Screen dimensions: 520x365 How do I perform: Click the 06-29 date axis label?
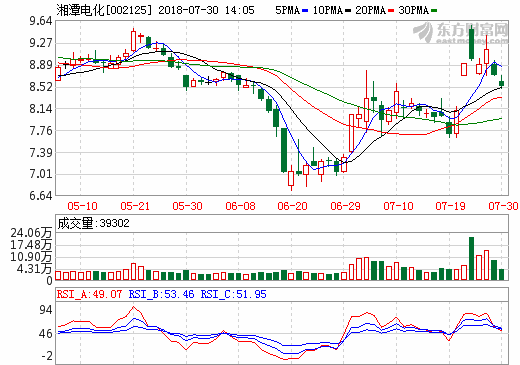[x=345, y=206]
